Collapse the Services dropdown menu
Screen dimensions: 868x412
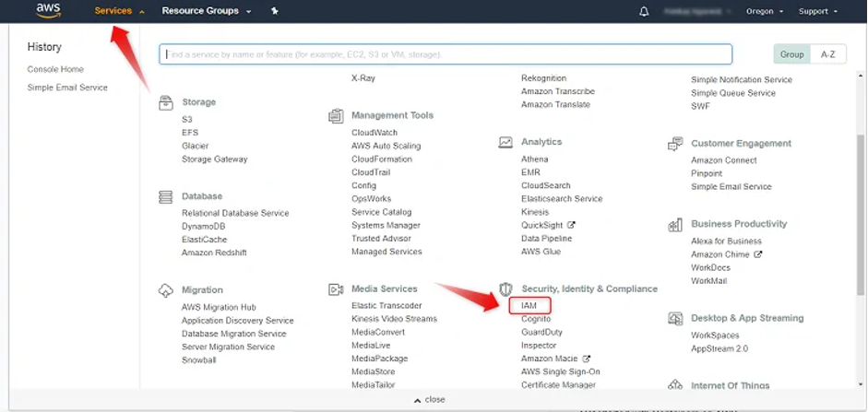[x=120, y=11]
